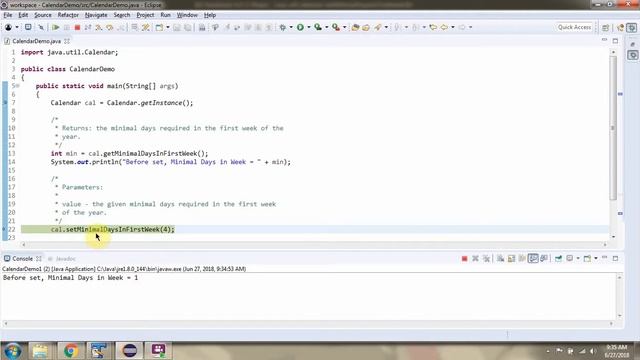Click the Step Over icon
The width and height of the screenshot is (640, 360).
coord(109,27)
